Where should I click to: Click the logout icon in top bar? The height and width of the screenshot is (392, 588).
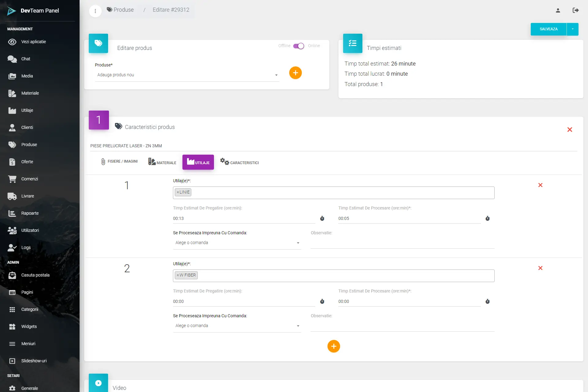pyautogui.click(x=575, y=10)
